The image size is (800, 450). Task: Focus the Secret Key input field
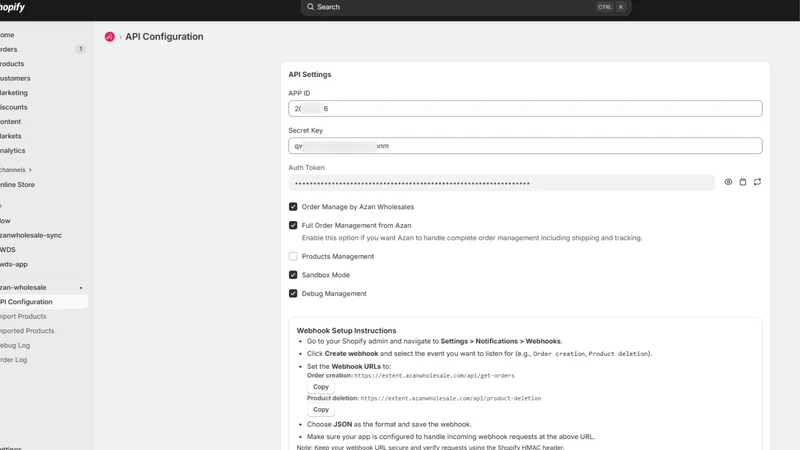tap(525, 145)
